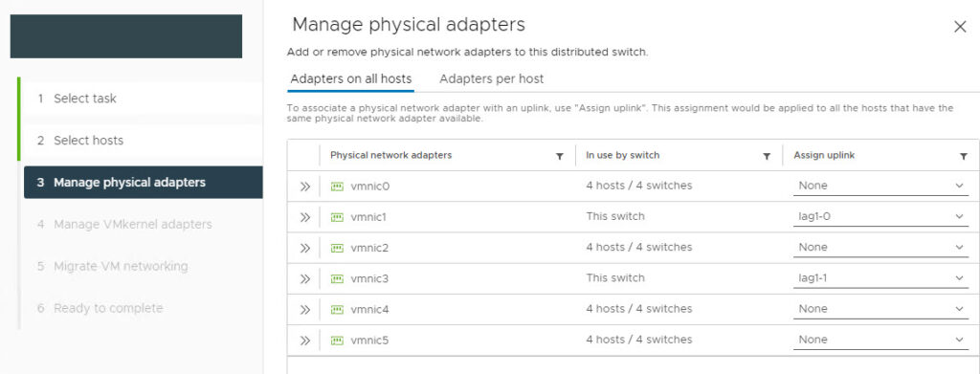Screen dimensions: 980x374
Task: Open the Assign uplink column filter
Action: point(963,156)
